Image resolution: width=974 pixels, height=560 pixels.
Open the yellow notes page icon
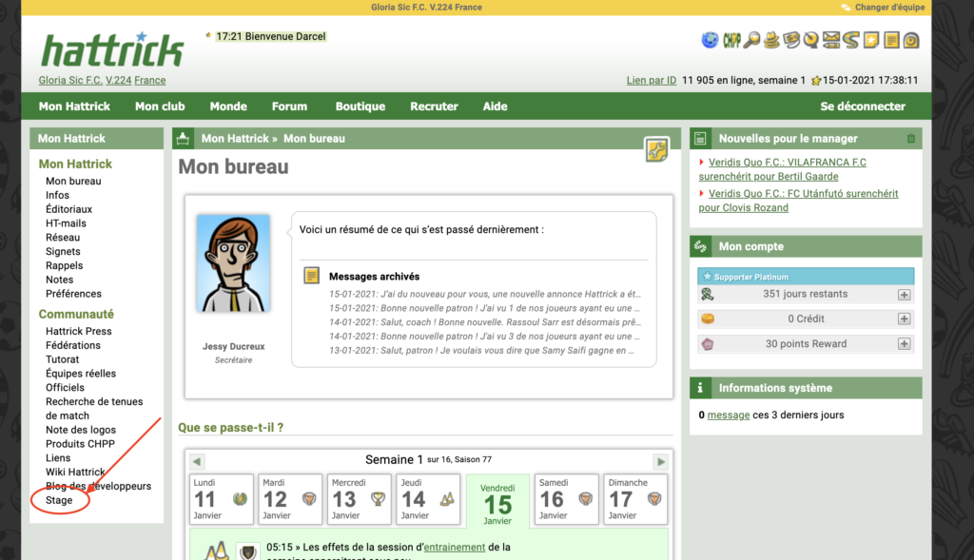tap(891, 40)
